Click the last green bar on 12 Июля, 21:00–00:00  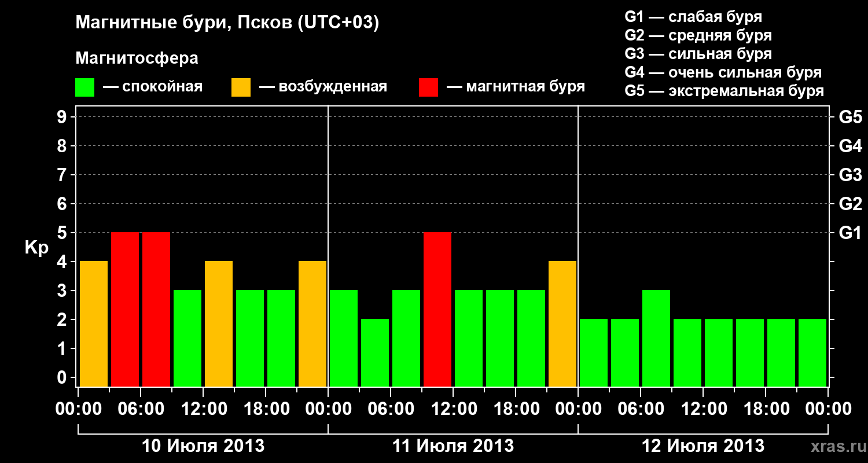click(812, 352)
